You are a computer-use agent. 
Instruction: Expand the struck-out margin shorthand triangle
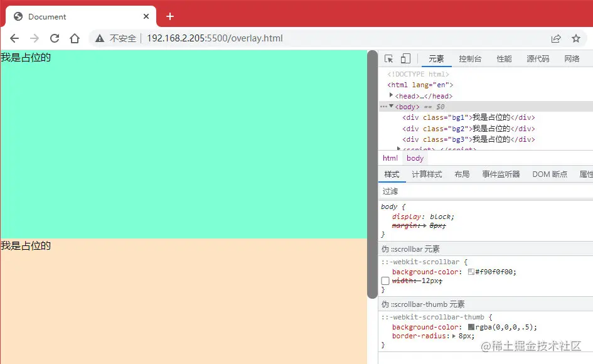(x=425, y=225)
